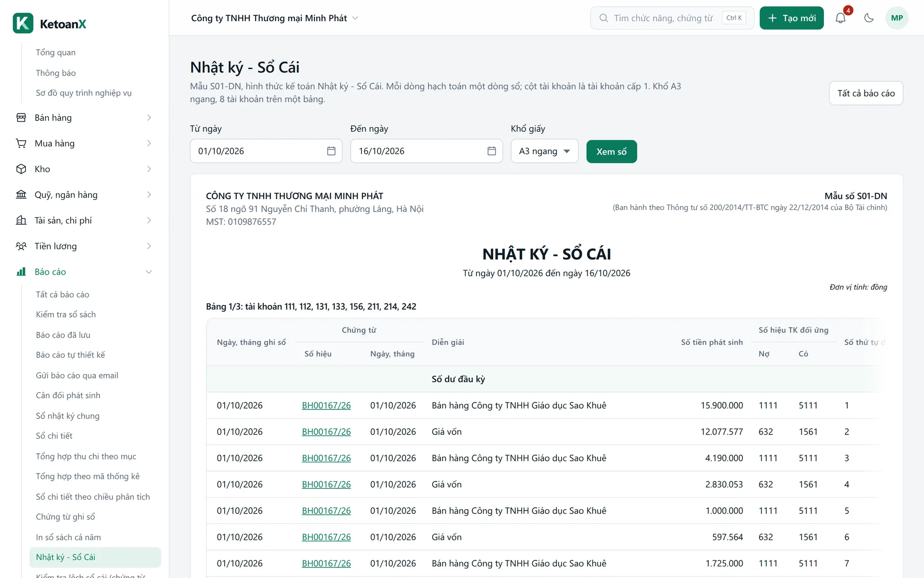The height and width of the screenshot is (578, 924).
Task: Expand the Quỹ, ngân hàng chevron
Action: pos(149,195)
